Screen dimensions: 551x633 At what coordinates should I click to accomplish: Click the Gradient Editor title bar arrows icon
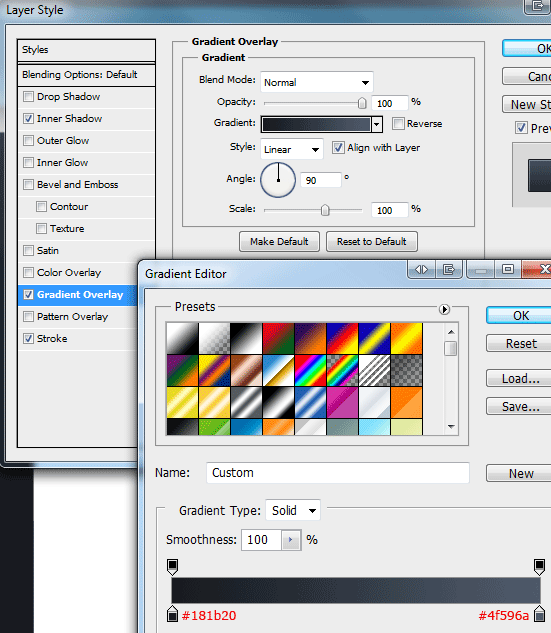pos(421,269)
